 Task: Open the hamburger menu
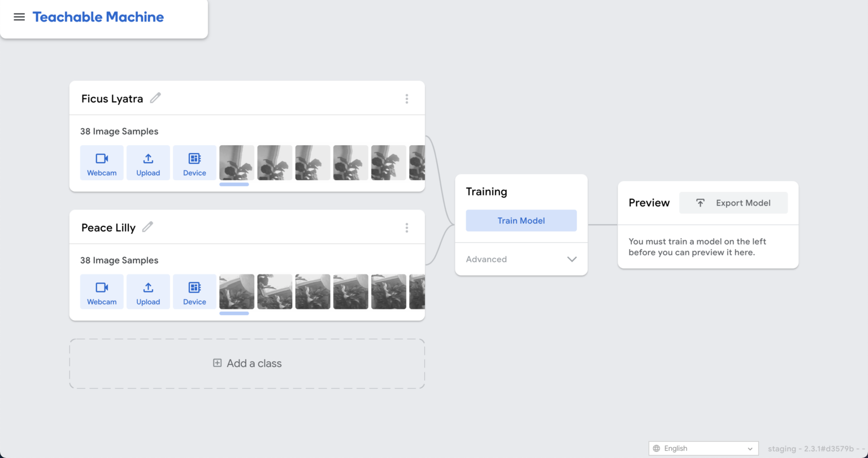point(19,17)
